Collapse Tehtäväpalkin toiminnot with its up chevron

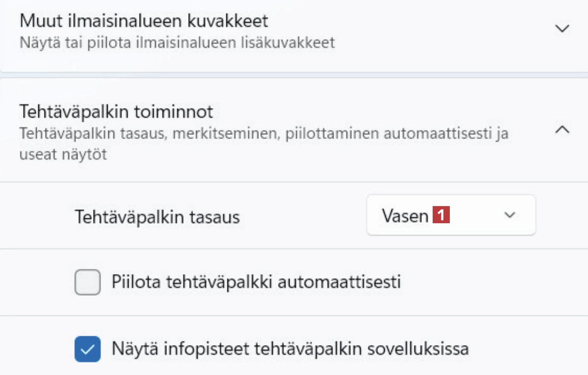(562, 130)
